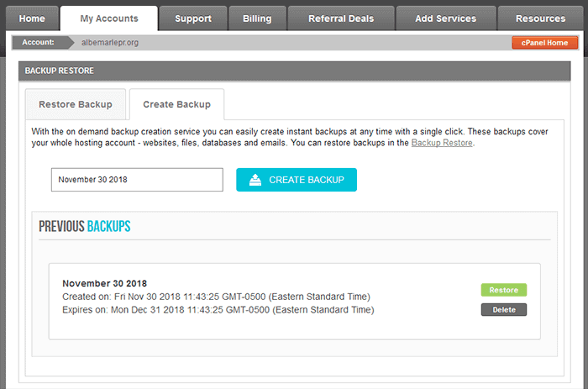The height and width of the screenshot is (389, 588).
Task: Switch to Add Services tab
Action: (x=445, y=18)
